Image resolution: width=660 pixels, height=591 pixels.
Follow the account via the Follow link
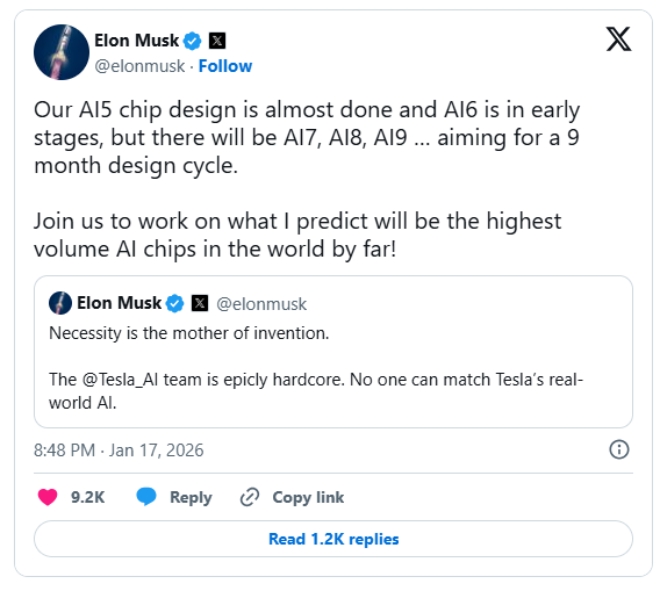[x=225, y=66]
